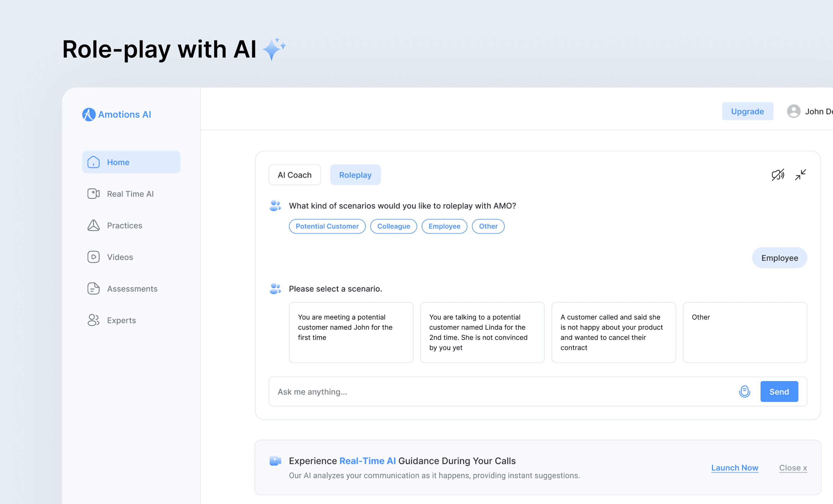The width and height of the screenshot is (833, 504).
Task: Open Real Time AI from sidebar
Action: coord(130,194)
